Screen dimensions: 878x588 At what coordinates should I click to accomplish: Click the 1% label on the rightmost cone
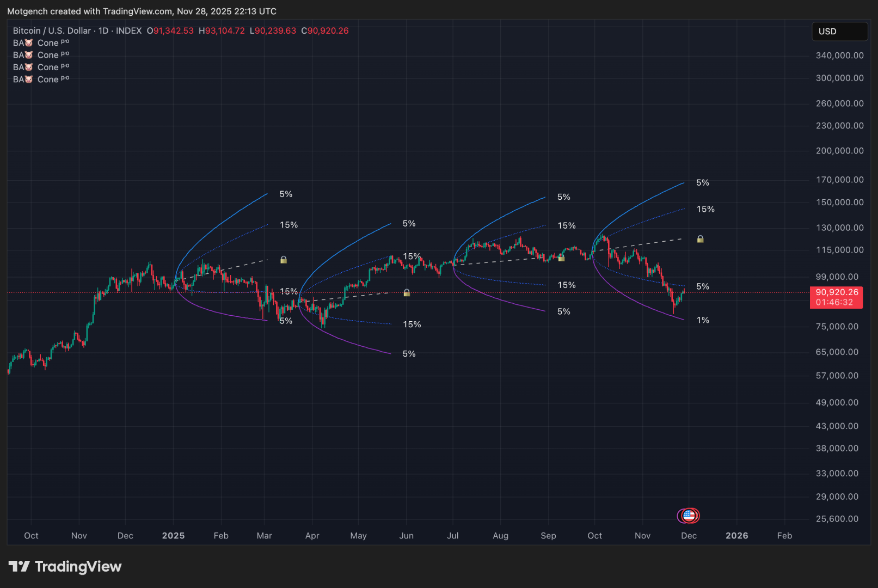703,320
